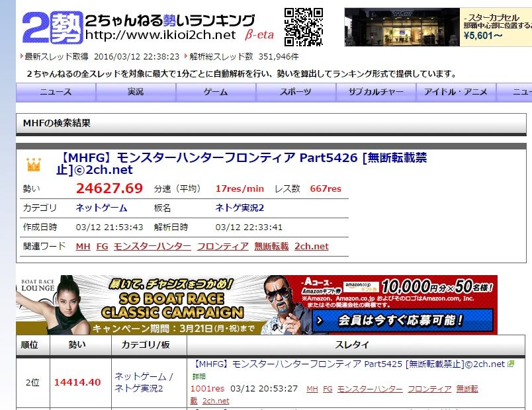Click related word 2ch.net in top card
Image resolution: width=532 pixels, height=410 pixels.
coord(312,246)
